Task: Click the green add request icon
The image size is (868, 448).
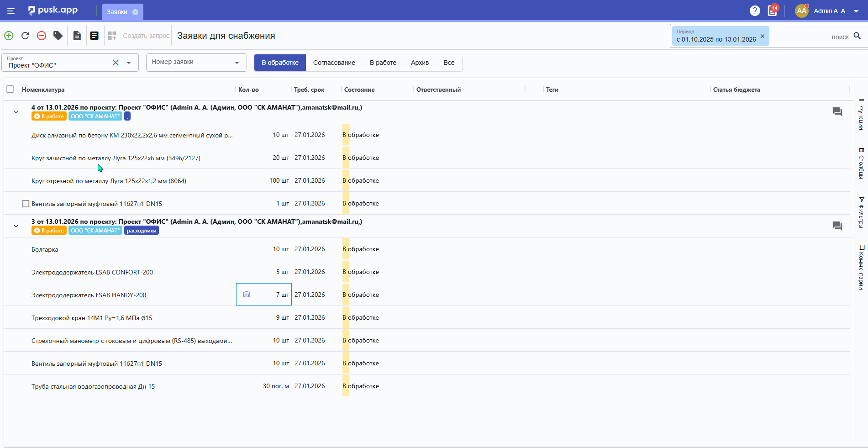Action: (x=9, y=36)
